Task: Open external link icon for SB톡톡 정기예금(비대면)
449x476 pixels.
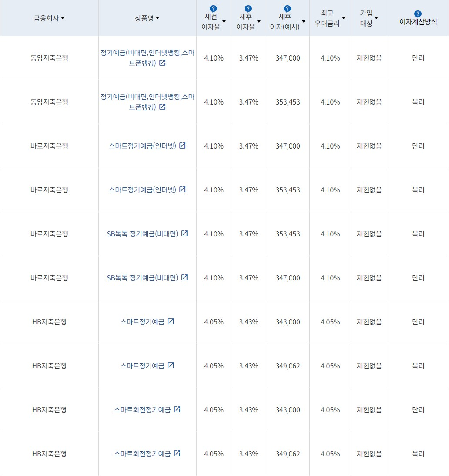Action: [184, 234]
